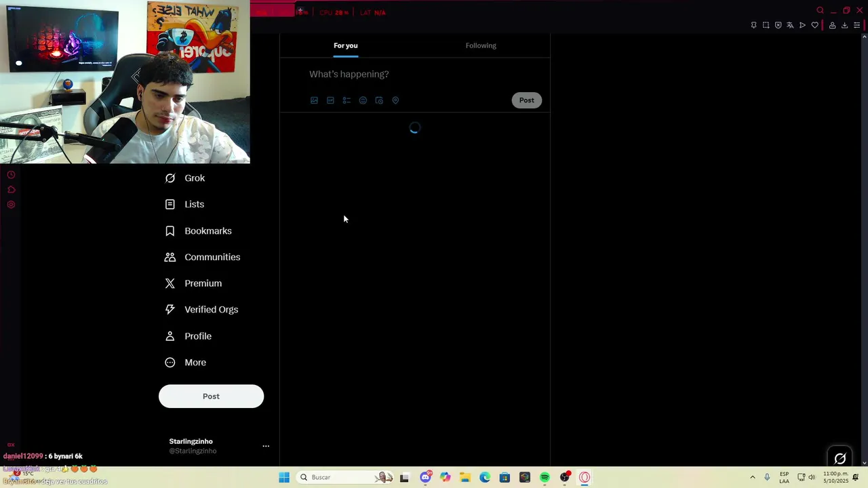Click the webcam overlay video

click(125, 81)
